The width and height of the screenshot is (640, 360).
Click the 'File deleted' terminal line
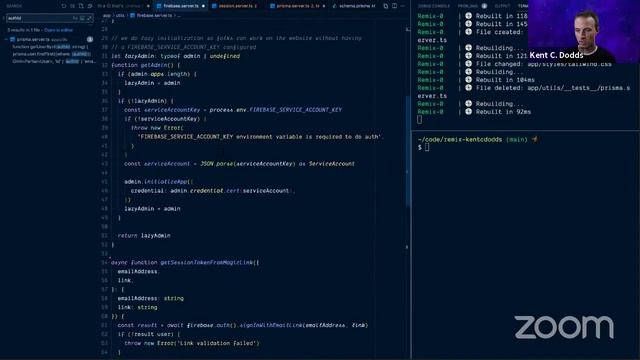coord(553,88)
